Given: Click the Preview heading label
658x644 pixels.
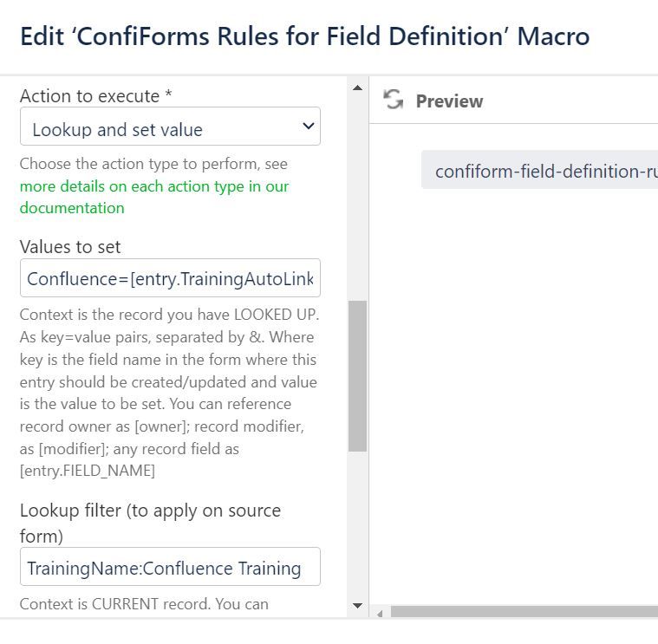Looking at the screenshot, I should 449,101.
